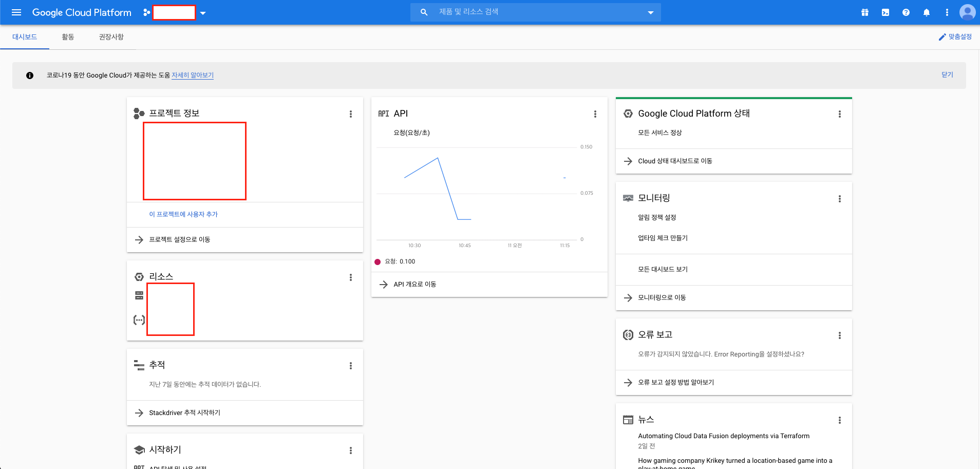The width and height of the screenshot is (980, 469).
Task: Open the 오류 보고 card options menu
Action: coord(840,335)
